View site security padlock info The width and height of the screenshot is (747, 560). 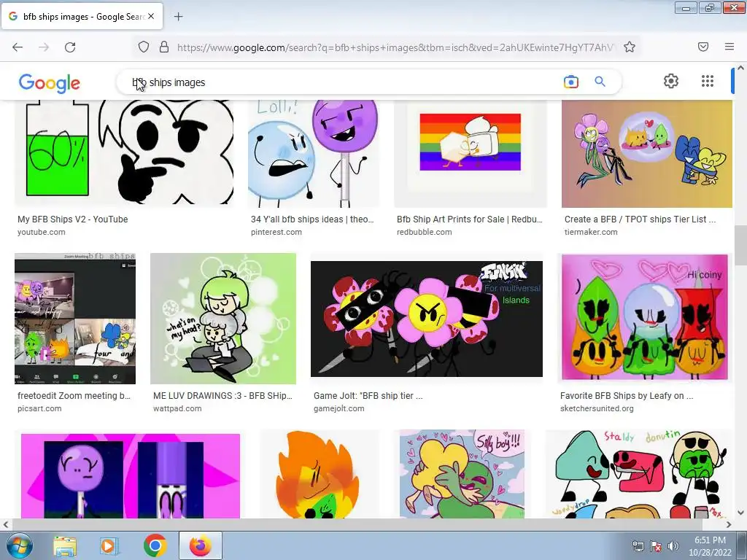coord(164,47)
